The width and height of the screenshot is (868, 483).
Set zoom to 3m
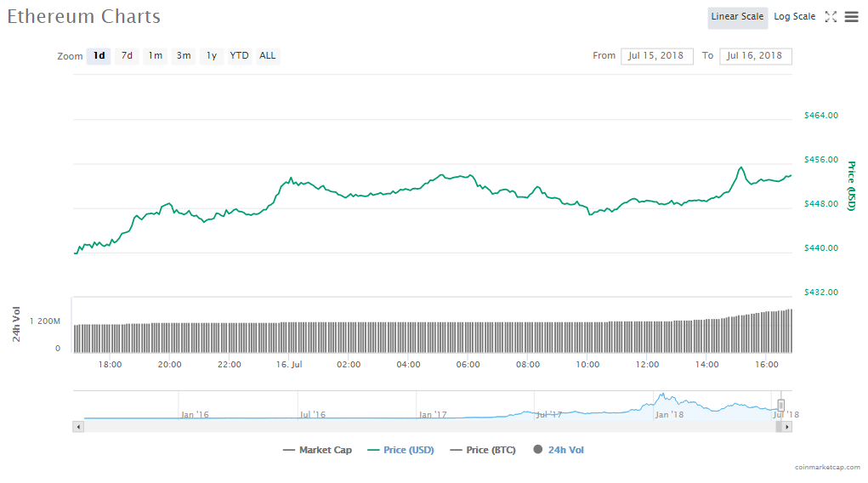(x=183, y=56)
